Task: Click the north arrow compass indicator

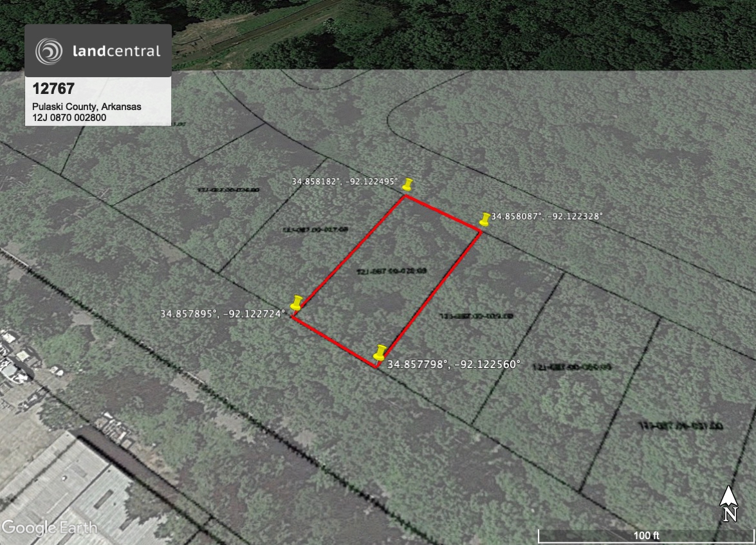Action: [x=728, y=503]
